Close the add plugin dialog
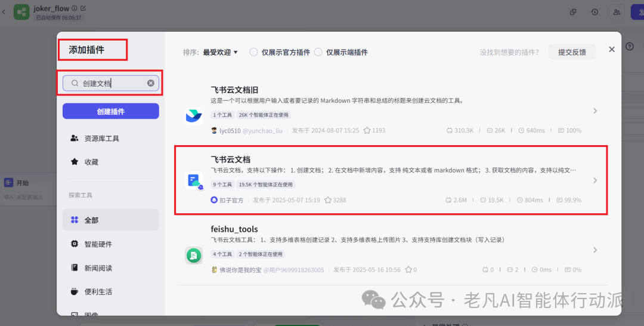This screenshot has width=644, height=326. pos(612,50)
